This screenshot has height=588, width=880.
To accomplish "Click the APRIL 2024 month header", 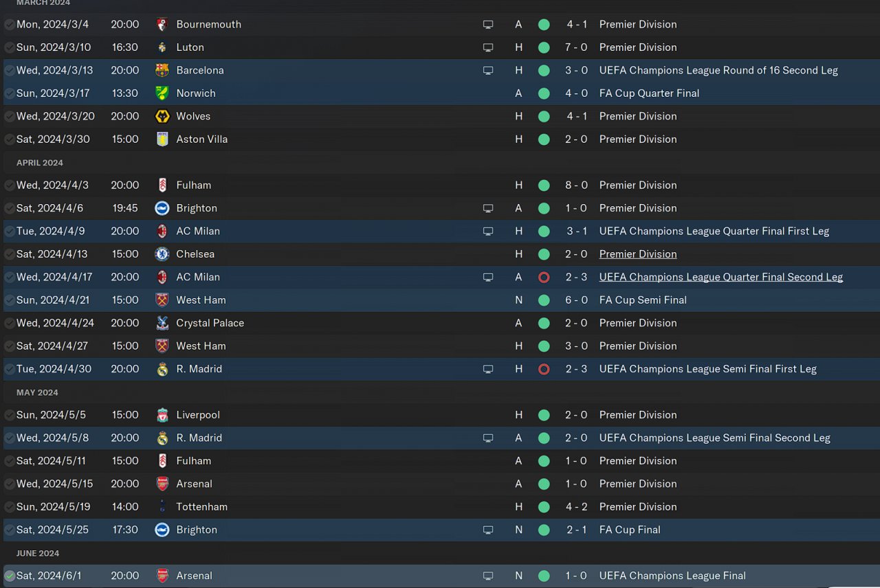I will click(40, 163).
